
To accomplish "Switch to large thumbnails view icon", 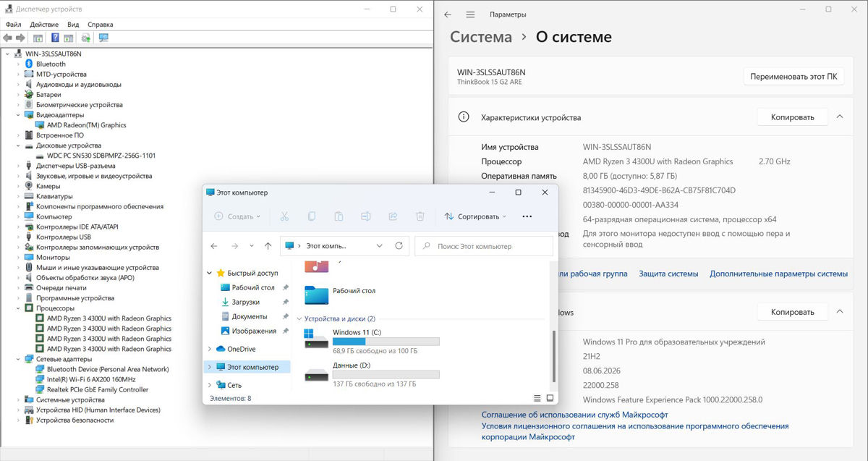I will (550, 398).
